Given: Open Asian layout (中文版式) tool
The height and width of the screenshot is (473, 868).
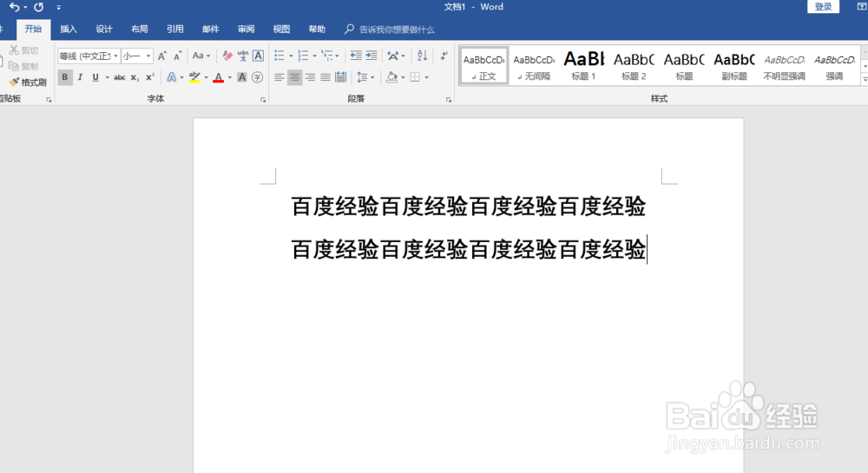Looking at the screenshot, I should [x=393, y=56].
